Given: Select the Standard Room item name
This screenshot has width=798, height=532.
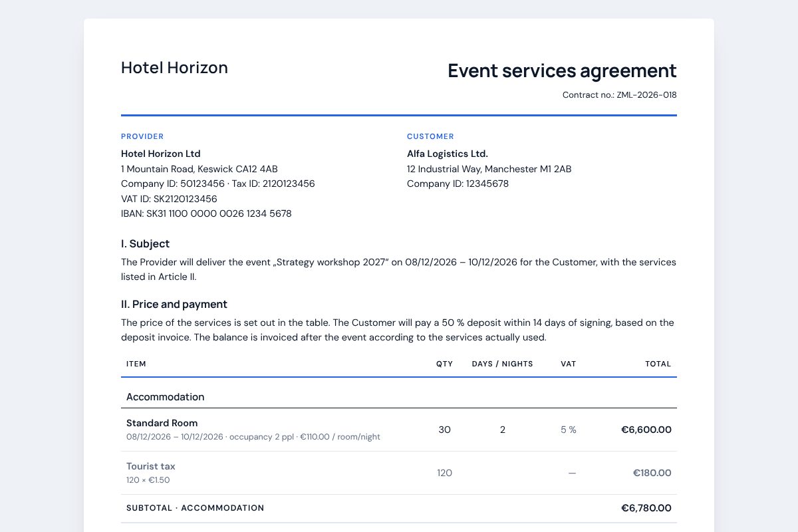Looking at the screenshot, I should (x=162, y=423).
